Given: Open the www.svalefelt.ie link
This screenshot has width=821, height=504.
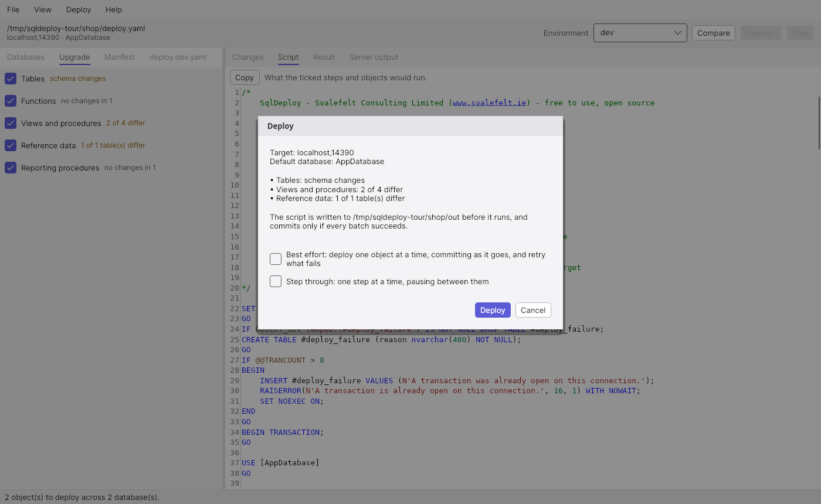Looking at the screenshot, I should click(490, 103).
